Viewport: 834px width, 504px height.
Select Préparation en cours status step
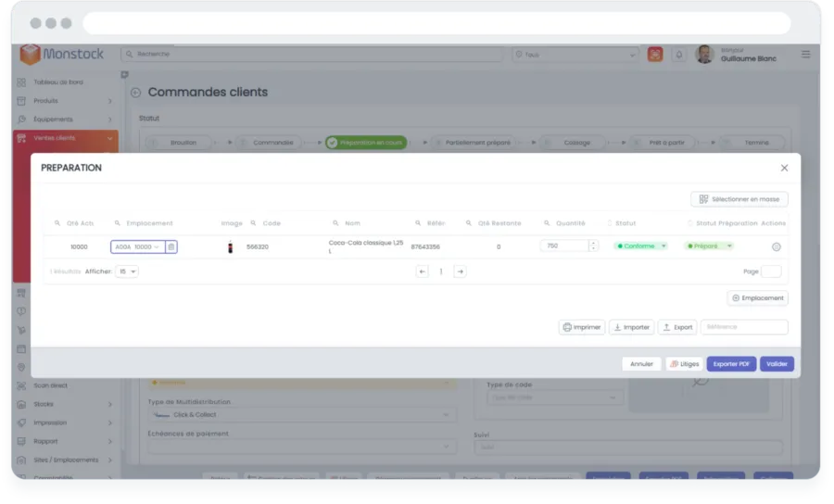pyautogui.click(x=366, y=143)
